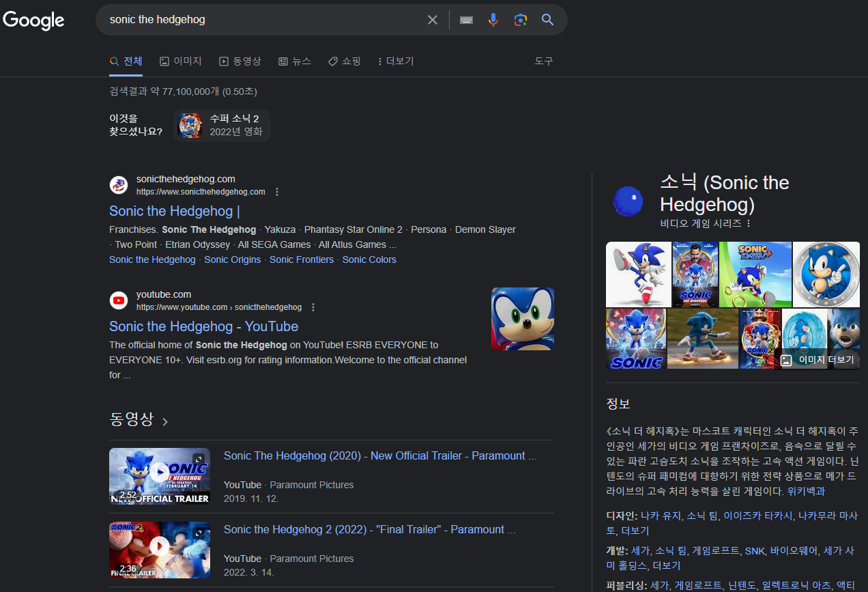Start voice search with the microphone icon
The width and height of the screenshot is (868, 592).
pyautogui.click(x=493, y=20)
